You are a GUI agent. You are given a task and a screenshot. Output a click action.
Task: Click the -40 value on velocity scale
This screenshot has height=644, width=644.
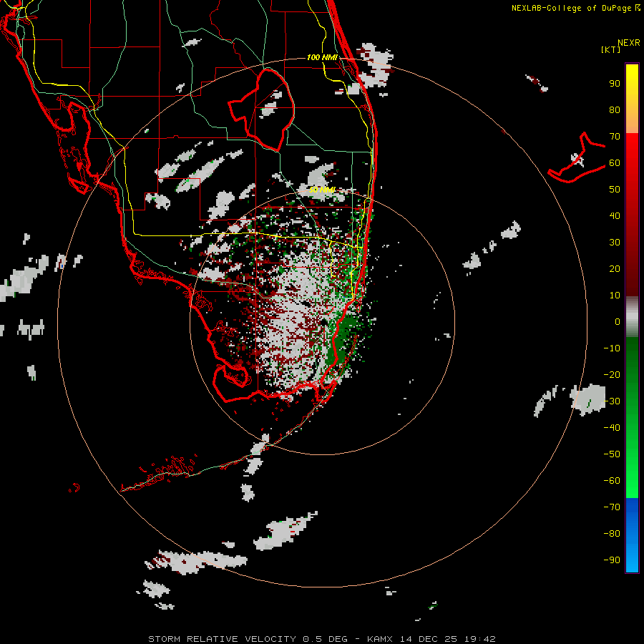pos(612,428)
